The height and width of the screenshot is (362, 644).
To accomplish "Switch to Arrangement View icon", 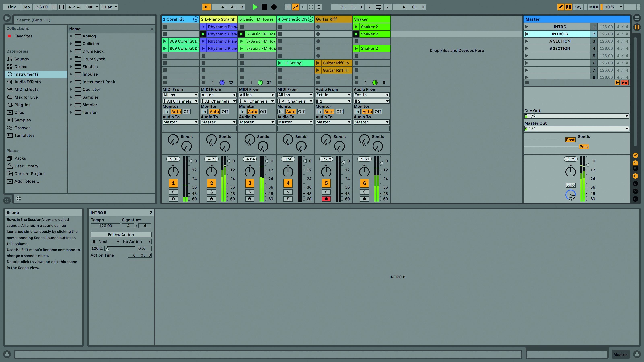I will click(637, 18).
